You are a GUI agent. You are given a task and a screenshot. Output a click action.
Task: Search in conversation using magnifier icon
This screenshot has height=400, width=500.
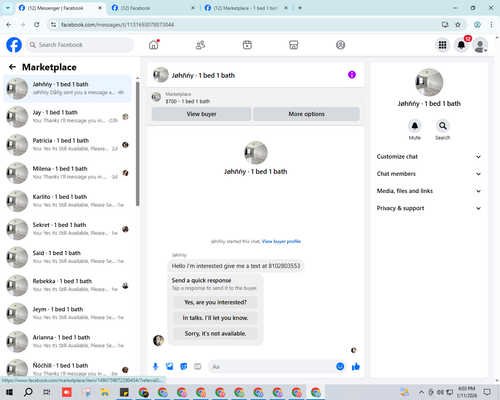pos(443,126)
